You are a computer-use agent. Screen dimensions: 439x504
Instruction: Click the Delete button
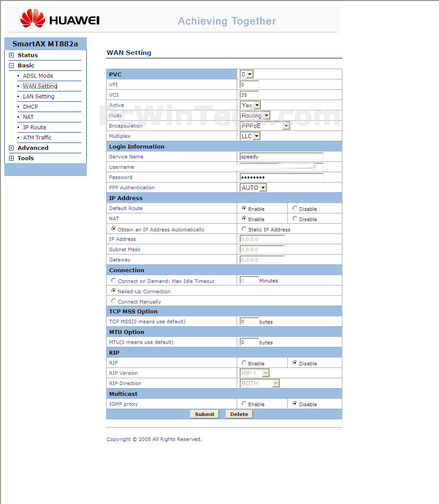click(239, 414)
